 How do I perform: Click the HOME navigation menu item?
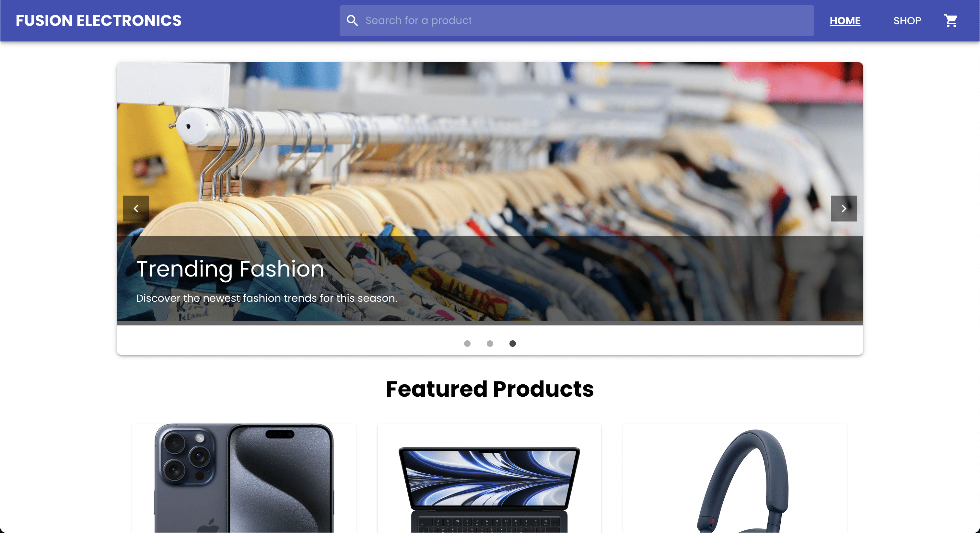click(x=845, y=20)
